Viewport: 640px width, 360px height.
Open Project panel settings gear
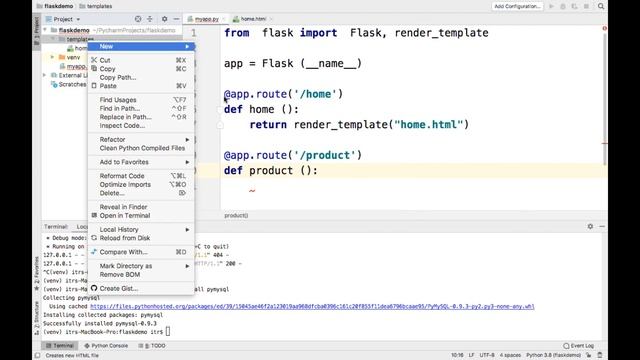click(x=164, y=19)
